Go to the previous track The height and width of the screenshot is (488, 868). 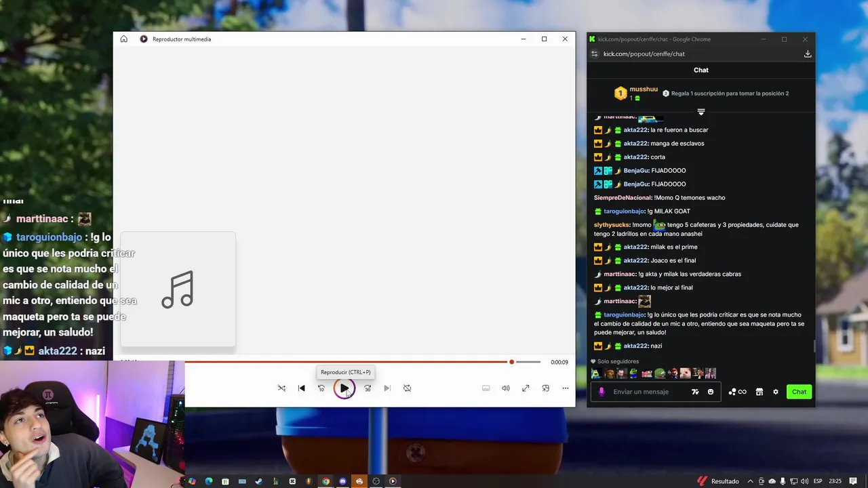pos(302,388)
